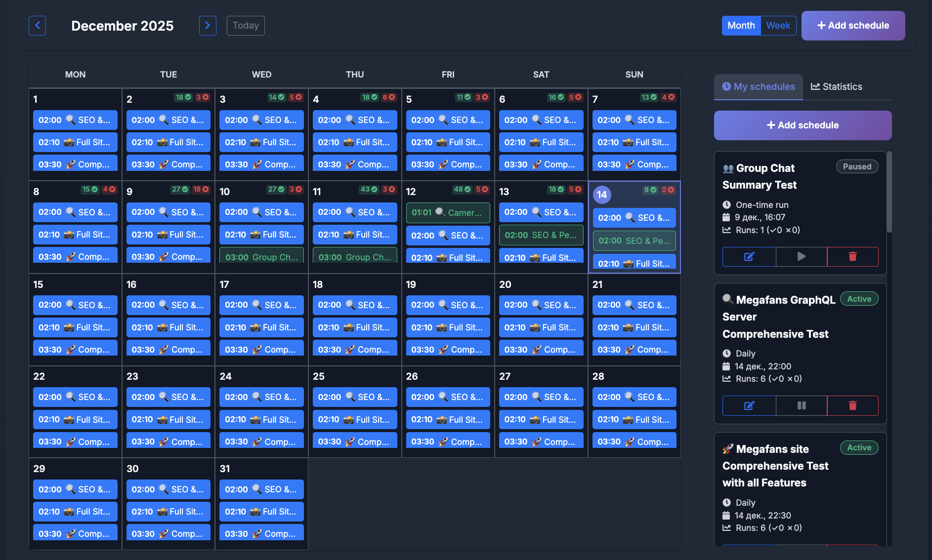932x560 pixels.
Task: Edit the Megafans GraphQL Server schedule
Action: pyautogui.click(x=749, y=405)
